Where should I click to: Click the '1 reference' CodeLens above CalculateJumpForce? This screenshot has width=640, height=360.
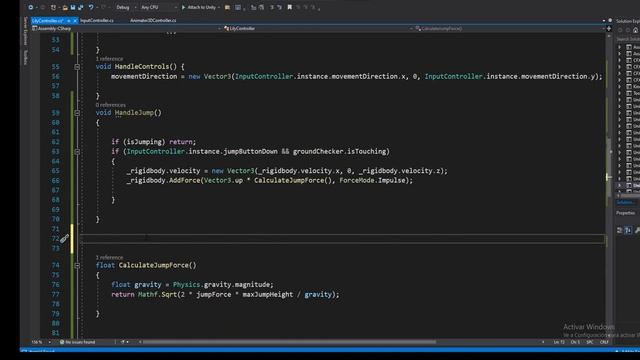(109, 258)
